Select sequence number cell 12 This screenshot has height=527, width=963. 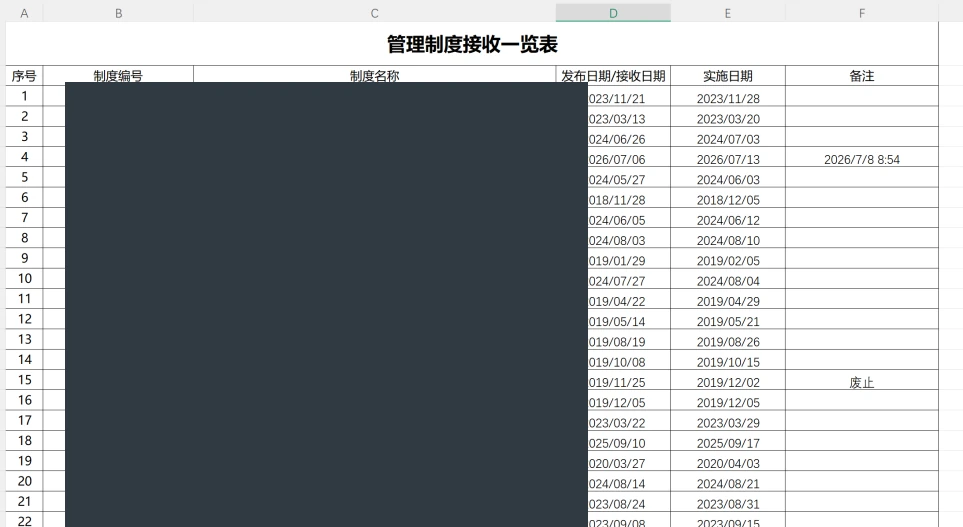click(24, 319)
